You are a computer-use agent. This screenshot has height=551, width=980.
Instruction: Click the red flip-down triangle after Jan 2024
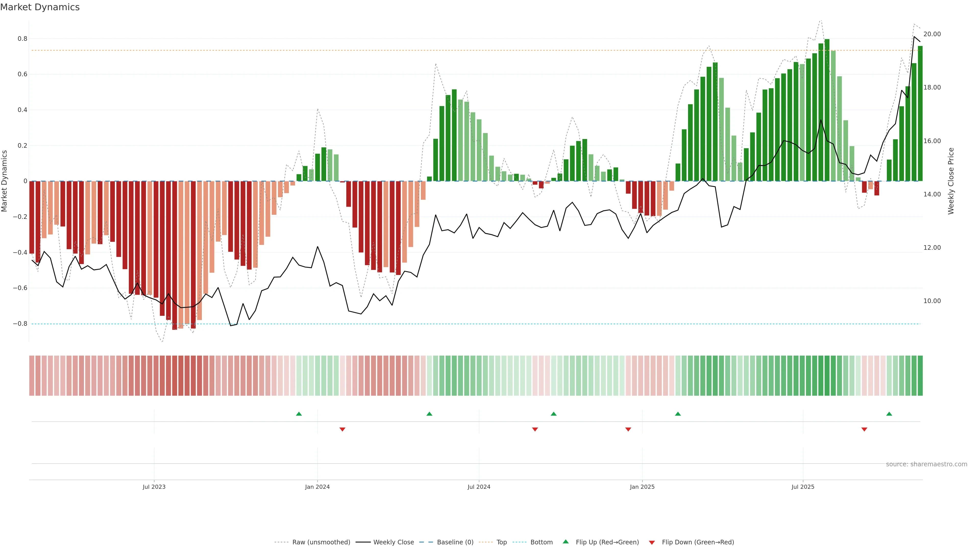point(342,429)
